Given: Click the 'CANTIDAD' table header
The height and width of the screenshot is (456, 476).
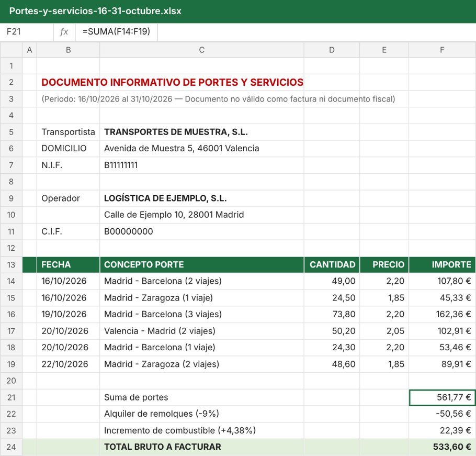Looking at the screenshot, I should point(332,264).
